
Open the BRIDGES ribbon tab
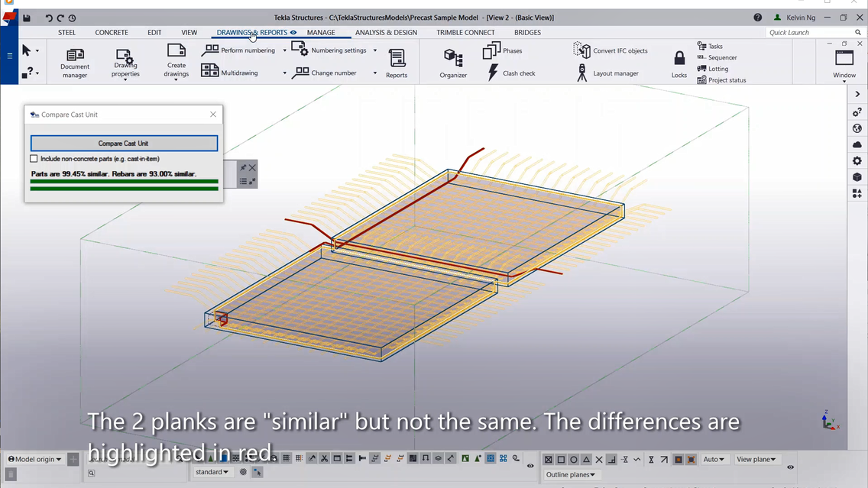point(527,33)
